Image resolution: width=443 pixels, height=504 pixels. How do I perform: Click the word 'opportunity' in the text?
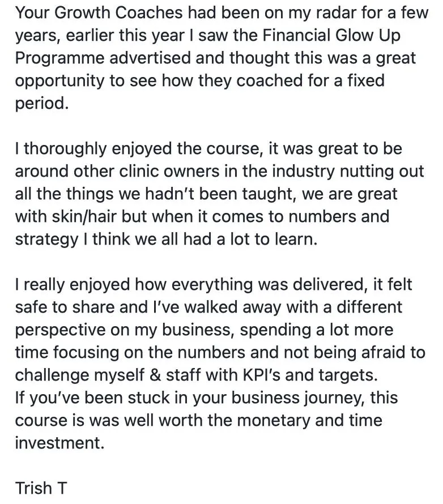pos(60,80)
